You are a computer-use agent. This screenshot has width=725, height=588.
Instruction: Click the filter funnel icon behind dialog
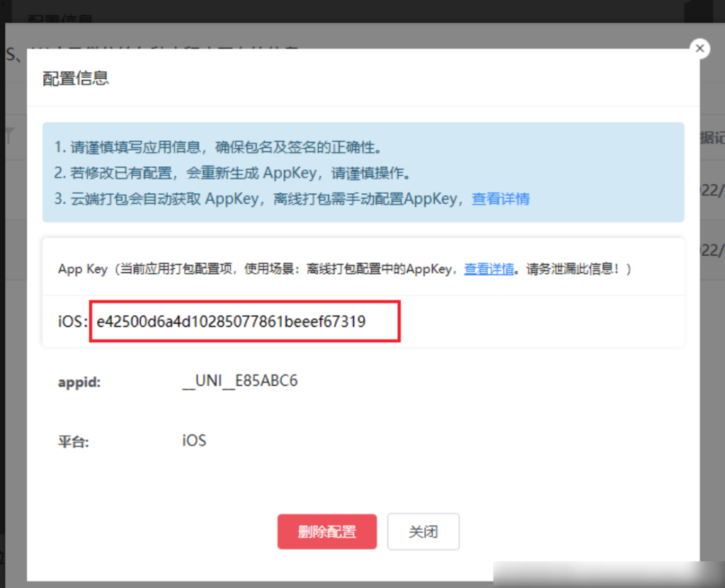click(x=8, y=136)
